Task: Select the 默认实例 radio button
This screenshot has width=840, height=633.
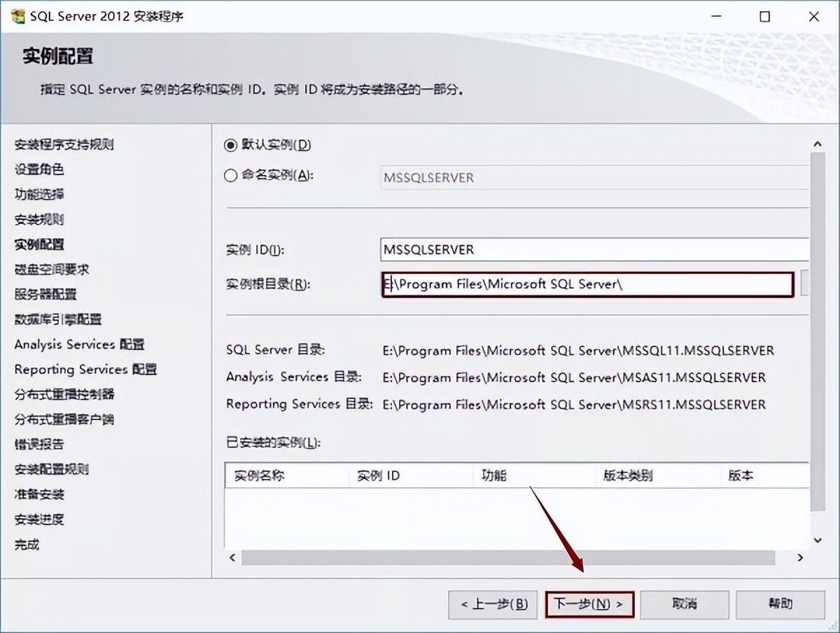Action: [x=230, y=146]
